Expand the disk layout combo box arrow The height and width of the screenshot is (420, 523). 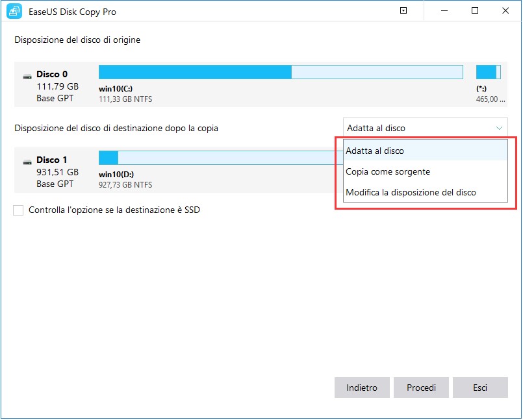[499, 129]
